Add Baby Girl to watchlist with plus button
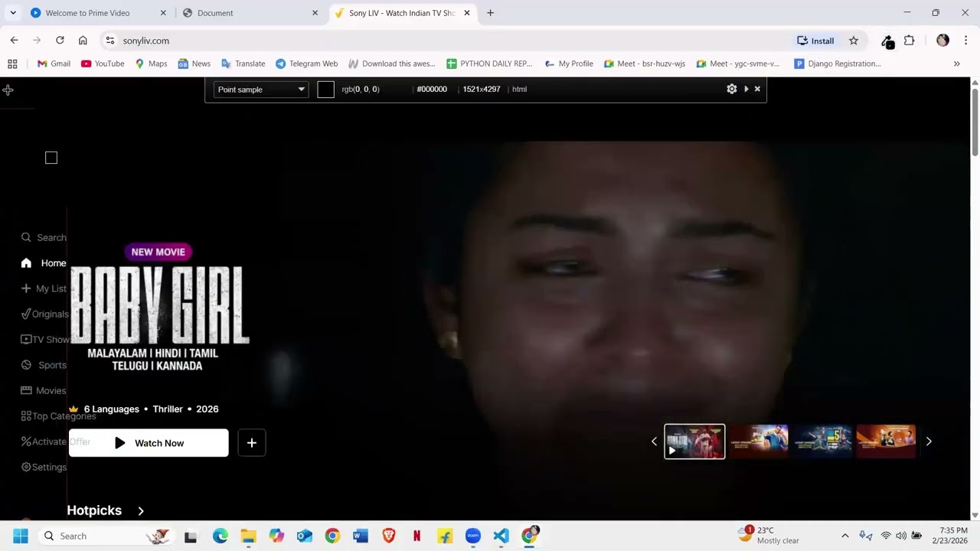 click(x=252, y=443)
